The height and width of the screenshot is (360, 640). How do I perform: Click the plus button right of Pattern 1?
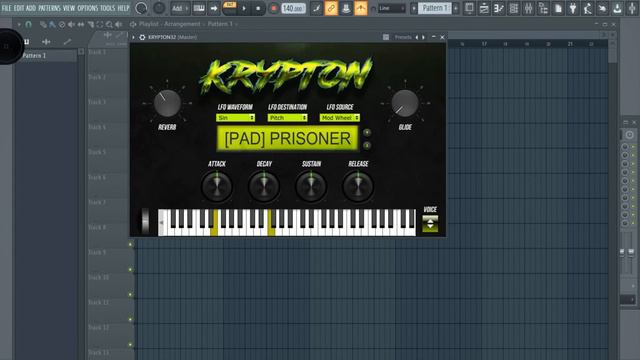point(456,8)
